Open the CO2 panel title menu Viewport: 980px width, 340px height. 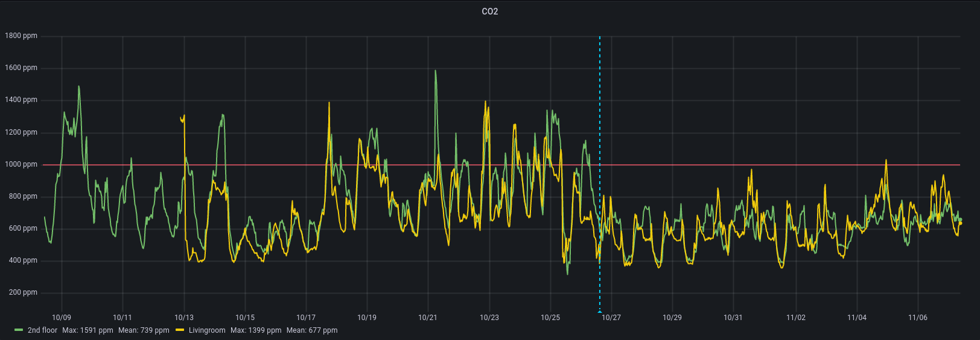(x=489, y=11)
